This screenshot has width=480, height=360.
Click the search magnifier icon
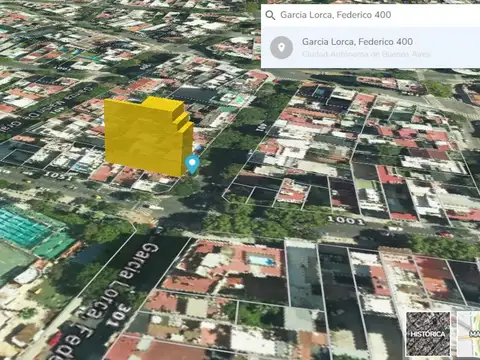point(270,15)
